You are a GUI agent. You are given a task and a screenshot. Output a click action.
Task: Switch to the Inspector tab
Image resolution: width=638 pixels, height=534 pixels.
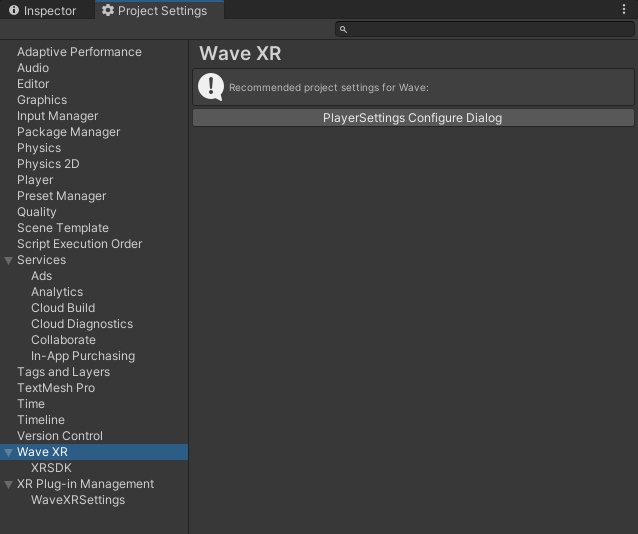click(42, 11)
